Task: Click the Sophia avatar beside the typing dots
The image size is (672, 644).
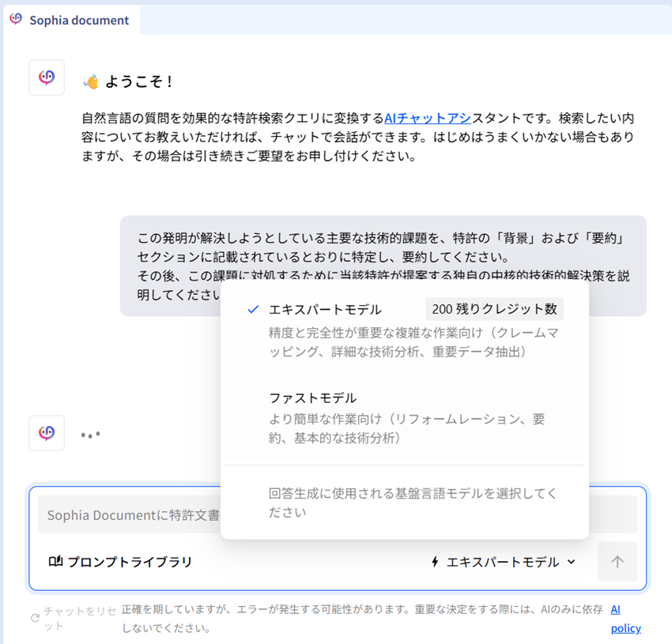Action: click(x=47, y=433)
